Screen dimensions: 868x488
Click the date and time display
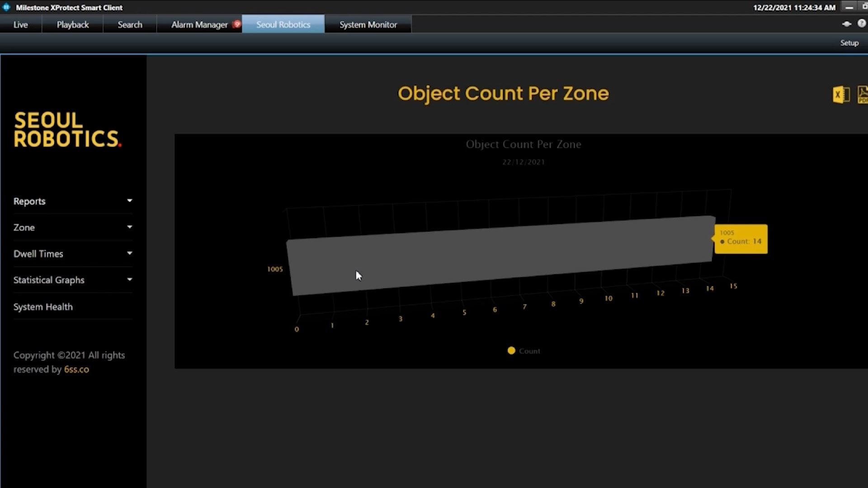794,8
